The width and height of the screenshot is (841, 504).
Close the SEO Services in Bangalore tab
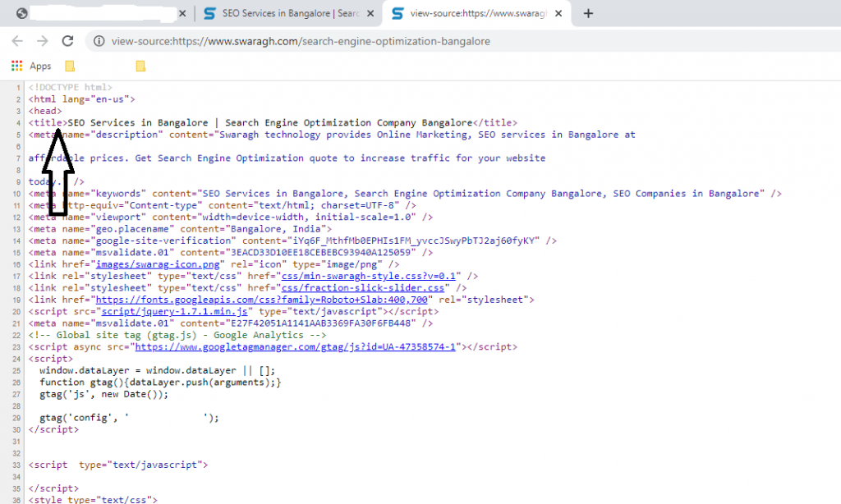click(370, 13)
